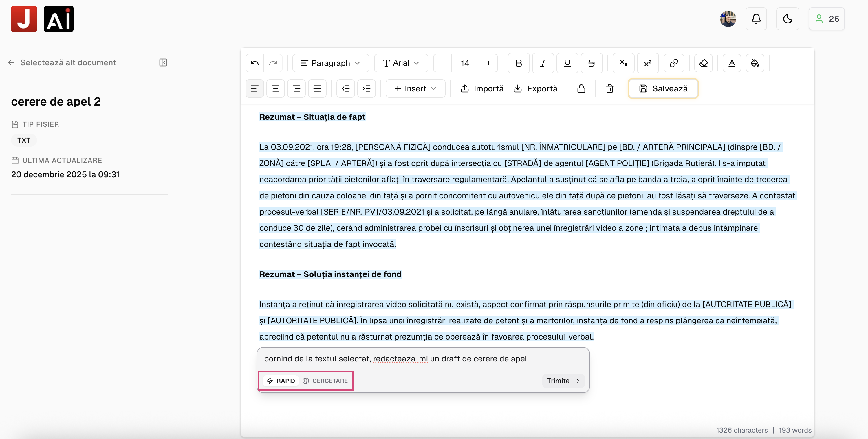Viewport: 868px width, 439px height.
Task: Apply bold formatting
Action: [x=518, y=63]
